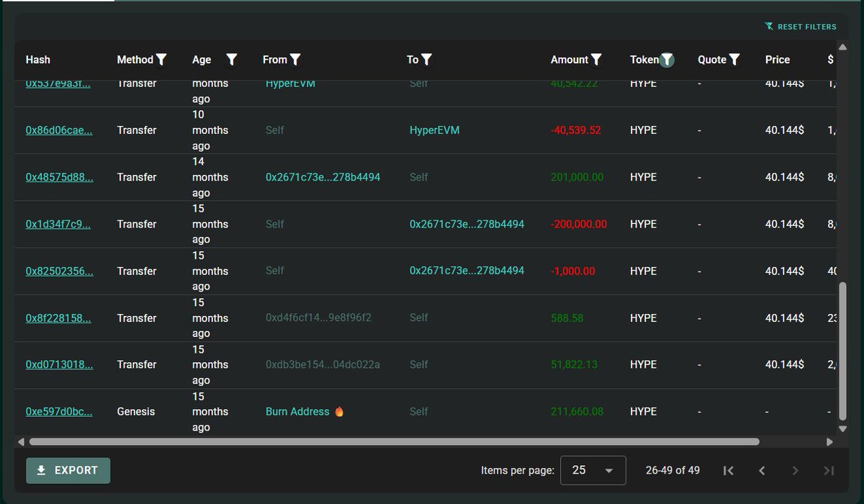Click To address 0x2671c73e...278b4494 in -1,000.00 row
864x504 pixels.
pos(467,271)
